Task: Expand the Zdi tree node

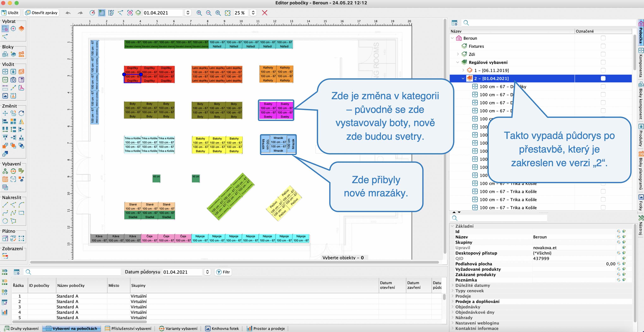Action: click(x=458, y=54)
